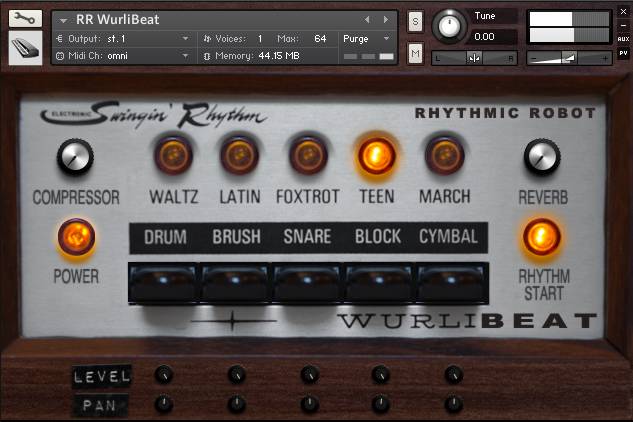Click the Cymbal level knob
Screen dimensions: 633x422
(x=454, y=375)
